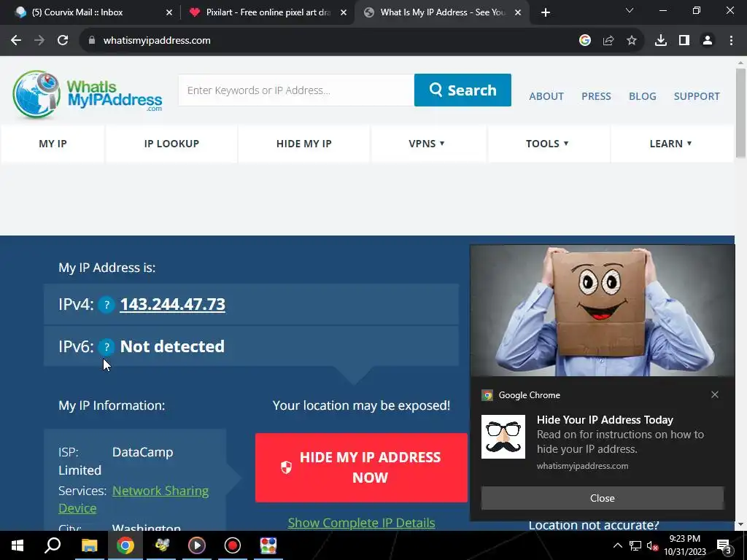Open the ABOUT link
Image resolution: width=747 pixels, height=560 pixels.
[546, 96]
